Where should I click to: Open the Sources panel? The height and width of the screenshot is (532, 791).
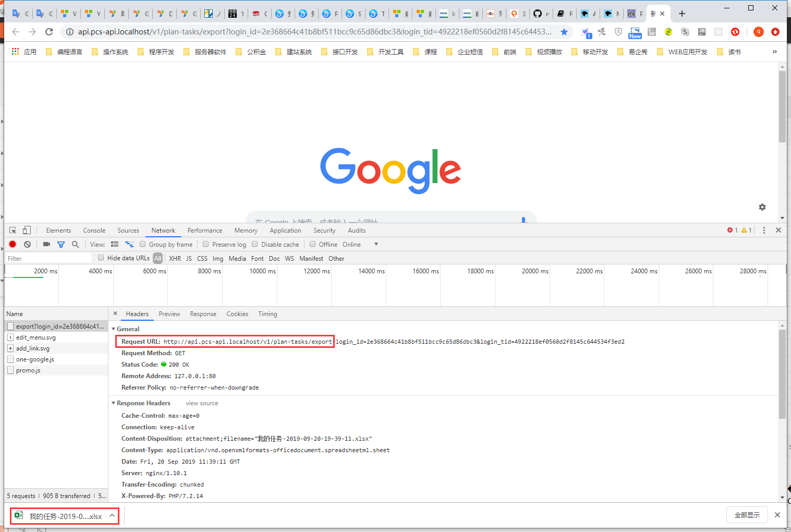tap(128, 231)
